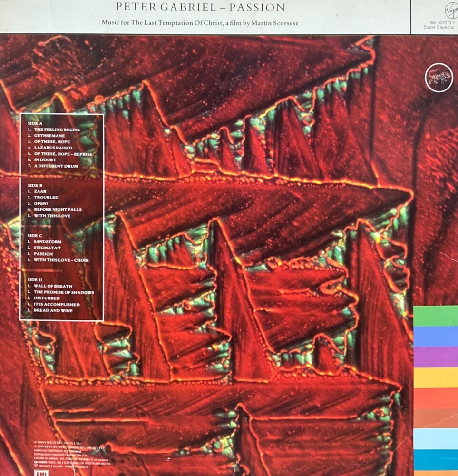Select track "STIGMATA"
Image resolution: width=458 pixels, height=476 pixels.
pos(47,248)
